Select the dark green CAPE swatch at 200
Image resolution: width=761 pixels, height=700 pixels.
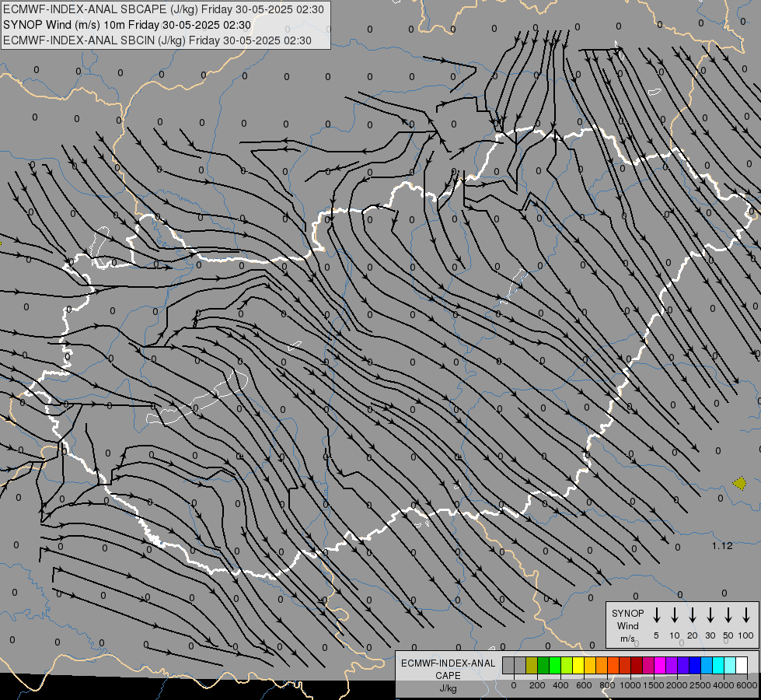pyautogui.click(x=543, y=666)
